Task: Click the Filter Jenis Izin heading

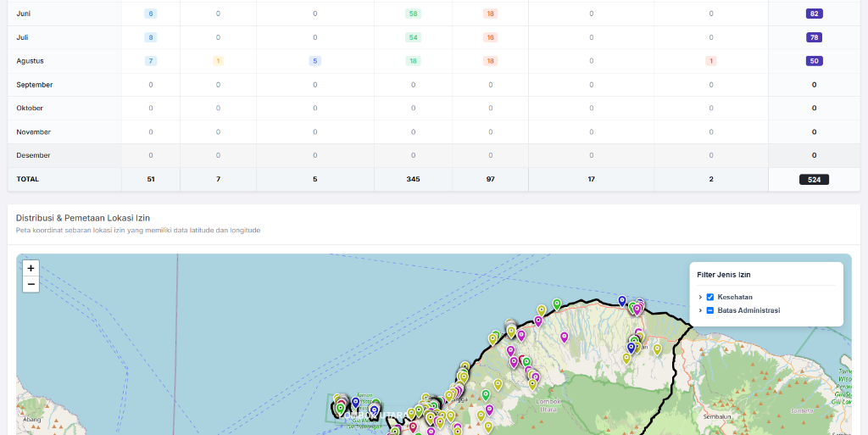Action: tap(724, 275)
